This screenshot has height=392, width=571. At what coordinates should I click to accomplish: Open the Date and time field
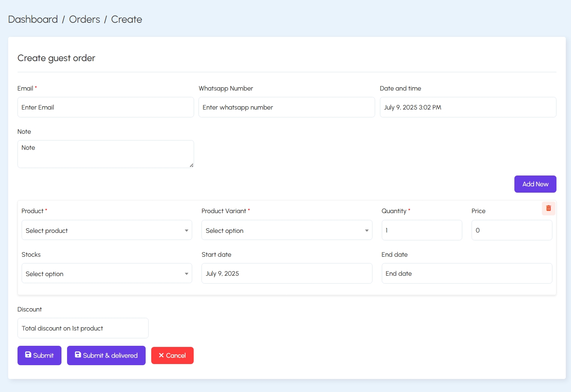tap(468, 107)
